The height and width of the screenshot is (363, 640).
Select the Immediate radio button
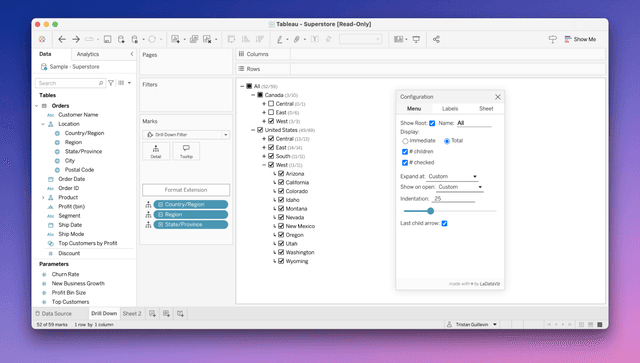405,141
